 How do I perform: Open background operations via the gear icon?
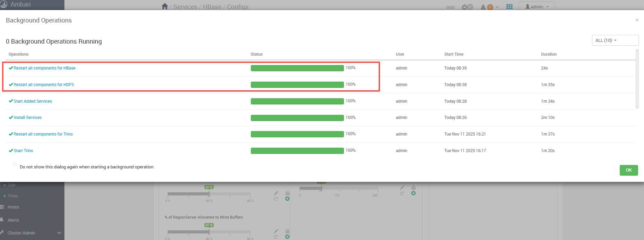click(465, 7)
